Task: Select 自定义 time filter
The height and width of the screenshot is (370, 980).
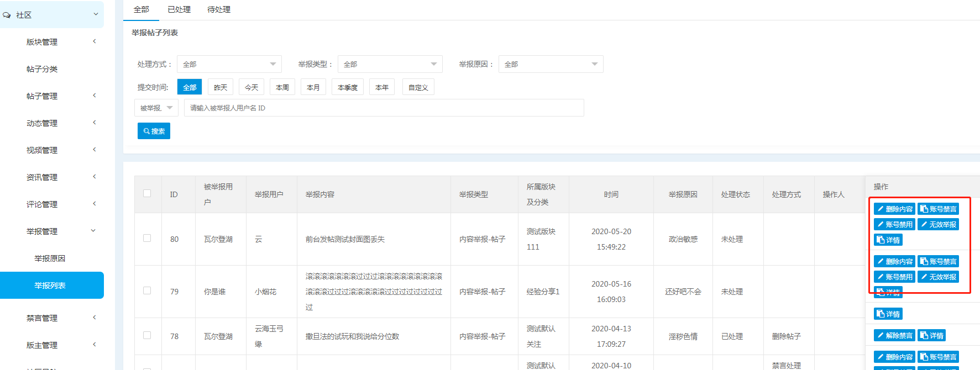Action: pos(418,87)
